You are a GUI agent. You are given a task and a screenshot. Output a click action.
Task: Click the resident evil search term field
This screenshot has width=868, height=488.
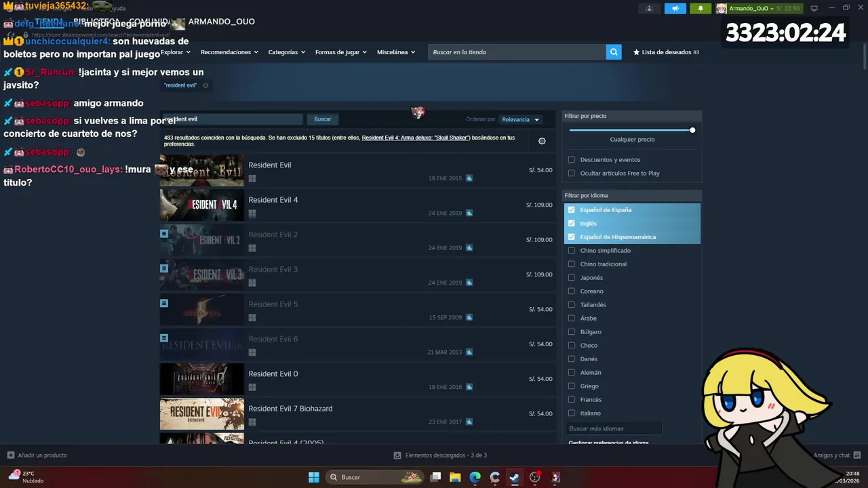[x=232, y=119]
